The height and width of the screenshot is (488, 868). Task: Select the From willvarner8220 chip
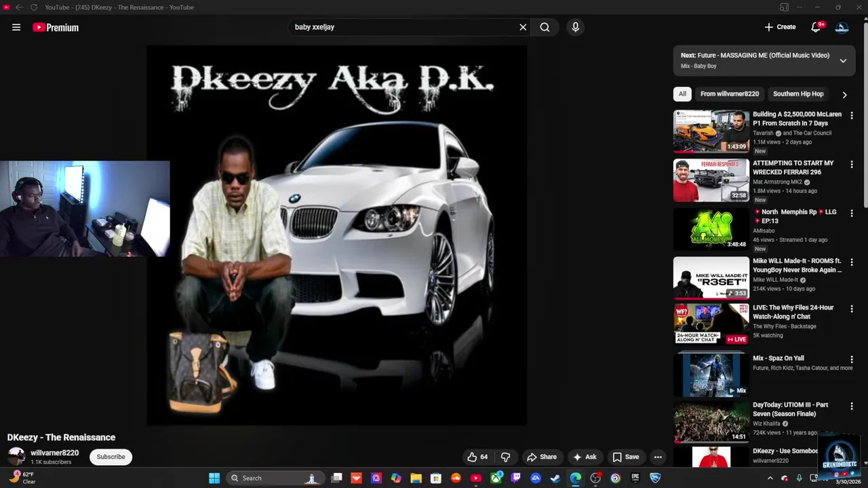click(730, 94)
